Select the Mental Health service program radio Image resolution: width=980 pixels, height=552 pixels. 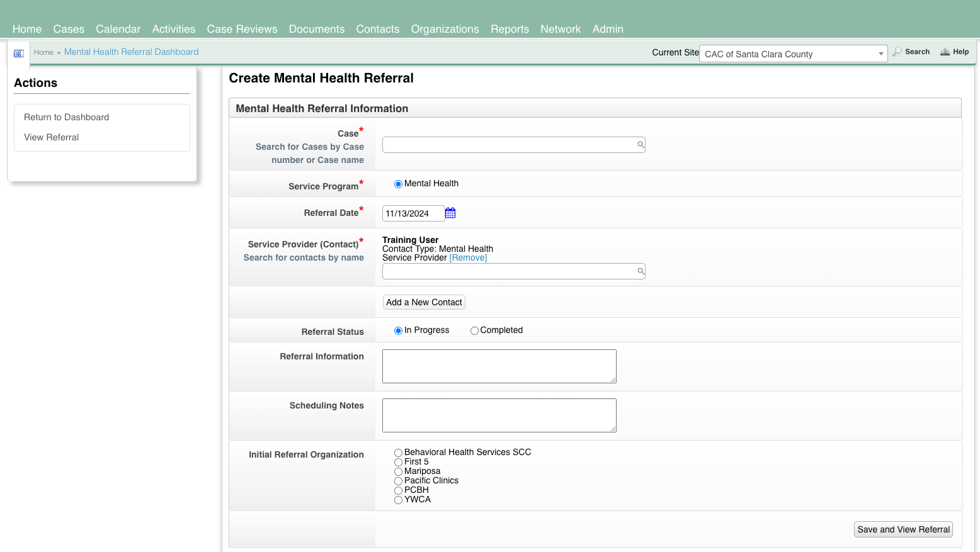(398, 184)
